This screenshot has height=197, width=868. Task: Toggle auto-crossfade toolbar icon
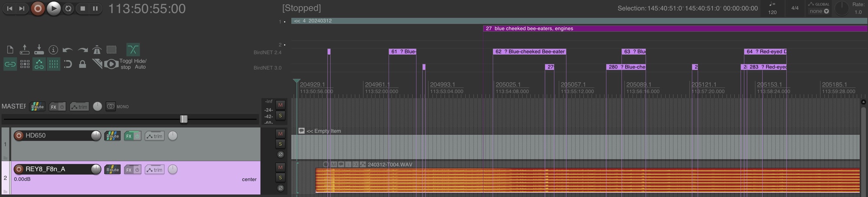pyautogui.click(x=133, y=49)
